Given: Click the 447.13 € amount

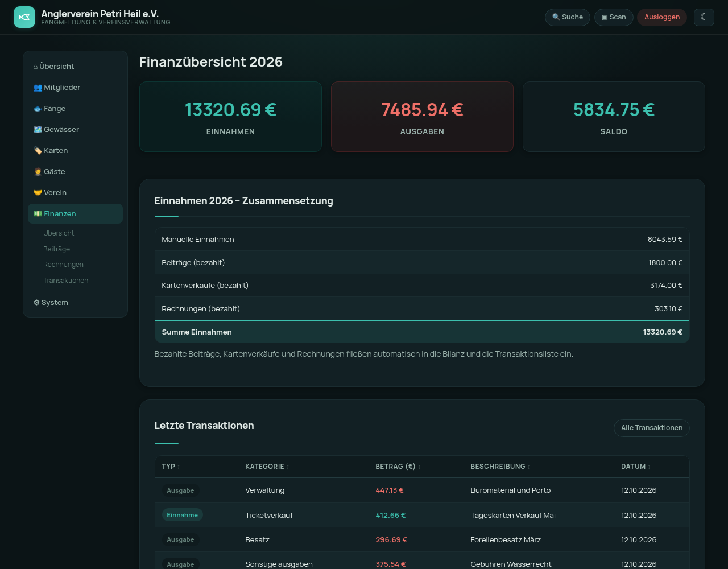Looking at the screenshot, I should pos(390,490).
